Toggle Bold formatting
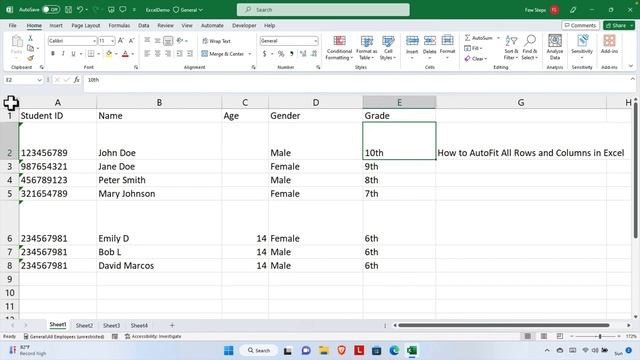The height and width of the screenshot is (360, 640). click(x=53, y=53)
